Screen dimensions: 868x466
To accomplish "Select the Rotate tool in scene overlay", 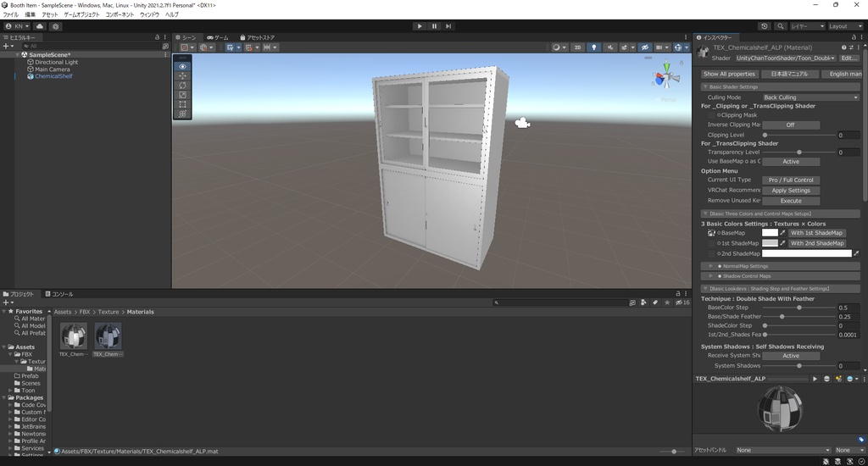I will point(183,86).
